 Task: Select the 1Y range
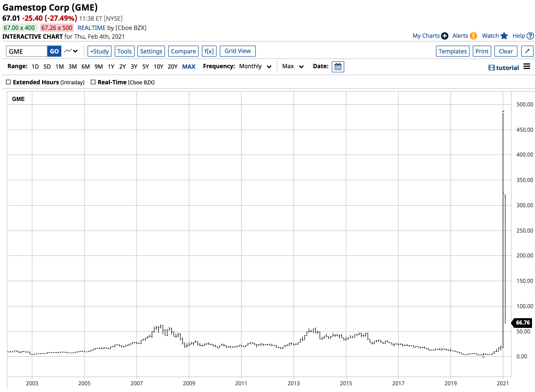pos(111,66)
